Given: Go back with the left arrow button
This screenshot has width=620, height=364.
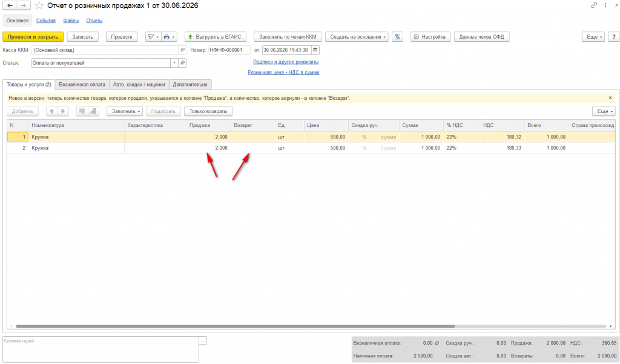Looking at the screenshot, I should pos(10,5).
